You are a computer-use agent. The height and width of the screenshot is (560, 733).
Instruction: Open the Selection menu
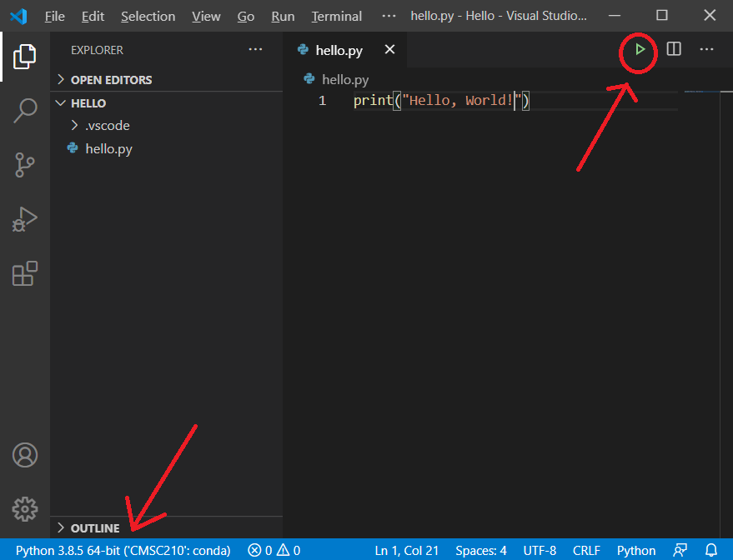(x=148, y=16)
